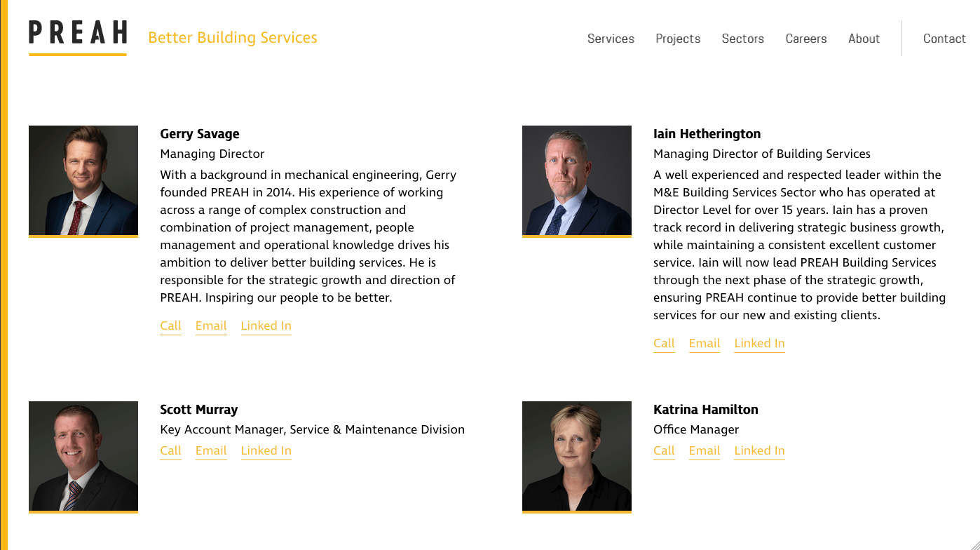Image resolution: width=980 pixels, height=550 pixels.
Task: Click Gerry Savage's profile photo
Action: (83, 180)
